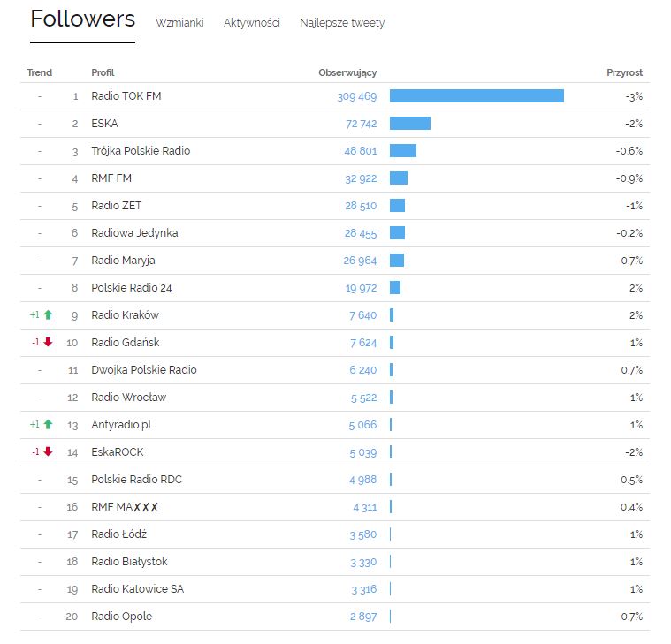Click red down arrow beside EskaROCK
This screenshot has height=644, width=671.
pos(48,451)
